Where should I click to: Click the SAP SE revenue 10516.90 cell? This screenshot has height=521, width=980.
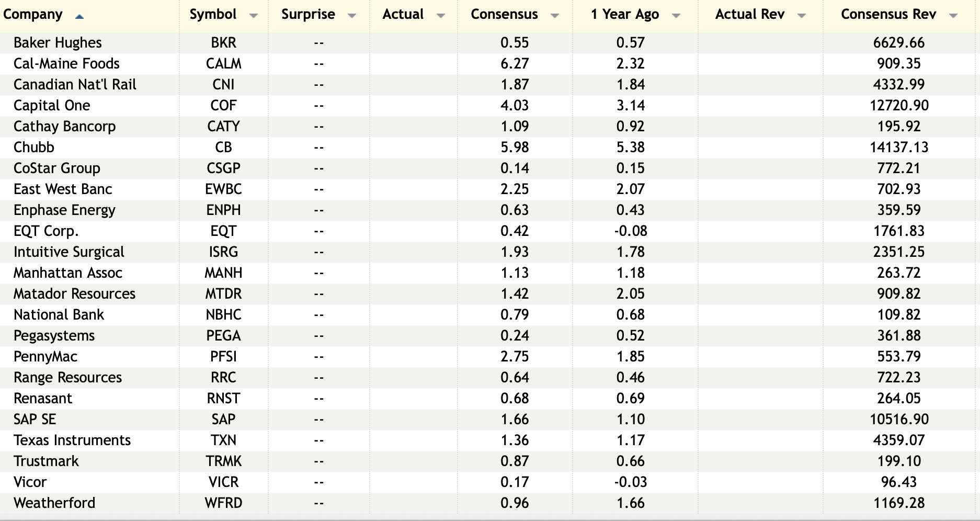click(899, 420)
